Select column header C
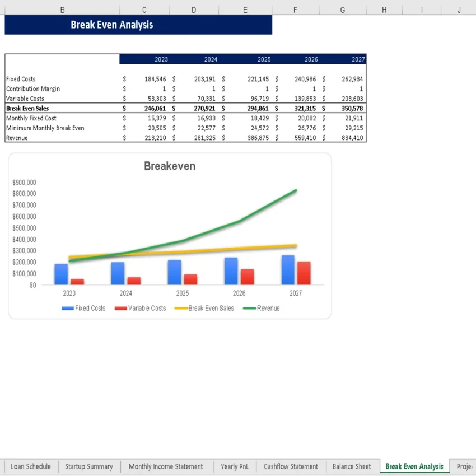This screenshot has height=476, width=476. [x=144, y=10]
